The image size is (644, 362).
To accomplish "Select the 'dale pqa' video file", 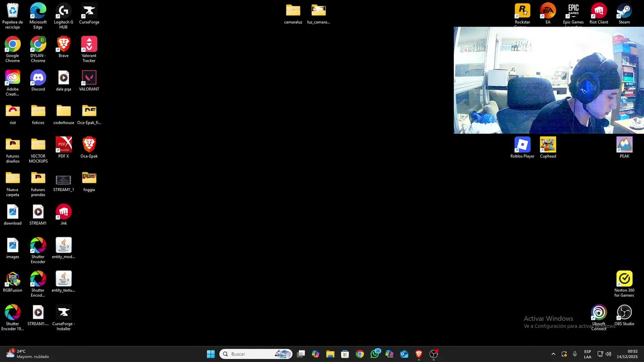I will pos(63,81).
